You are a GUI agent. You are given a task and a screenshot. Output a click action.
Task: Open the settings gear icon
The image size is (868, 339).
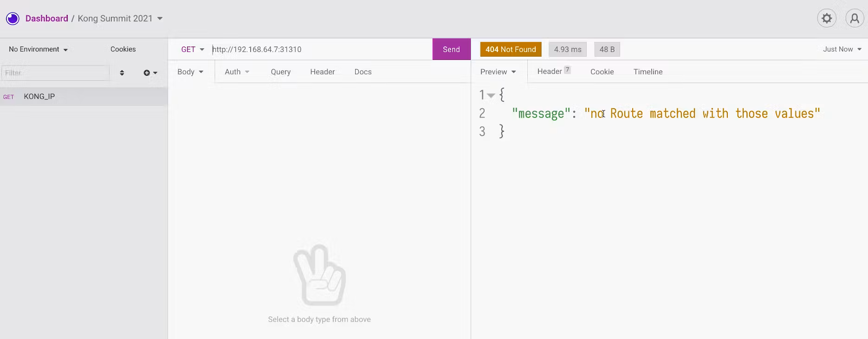point(826,19)
